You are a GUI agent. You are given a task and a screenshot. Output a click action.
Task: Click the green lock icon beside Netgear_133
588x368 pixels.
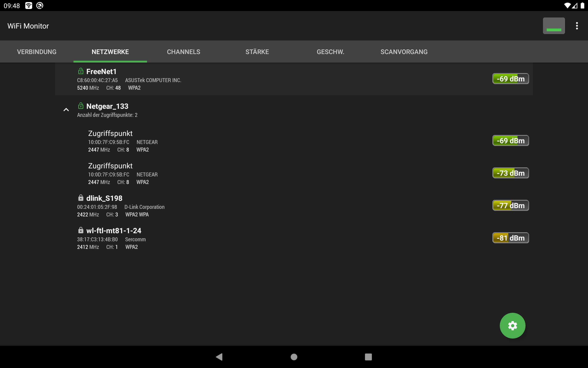tap(81, 106)
